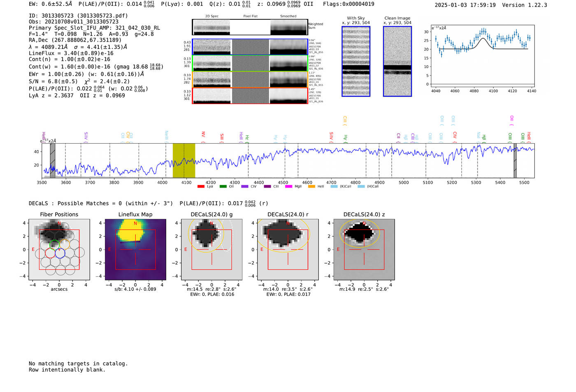Open the Weighted Sum 2D spectrum cutout
Image resolution: width=576 pixels, height=392 pixels.
[250, 27]
